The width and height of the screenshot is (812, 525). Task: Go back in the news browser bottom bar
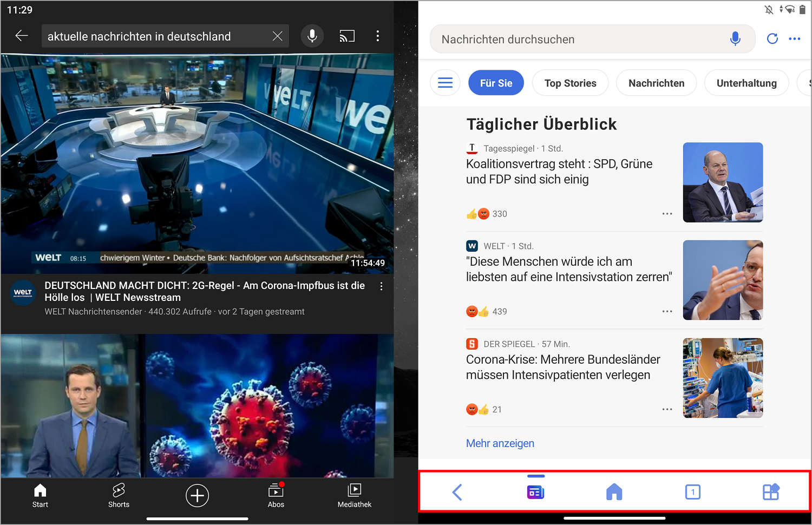[x=457, y=492]
